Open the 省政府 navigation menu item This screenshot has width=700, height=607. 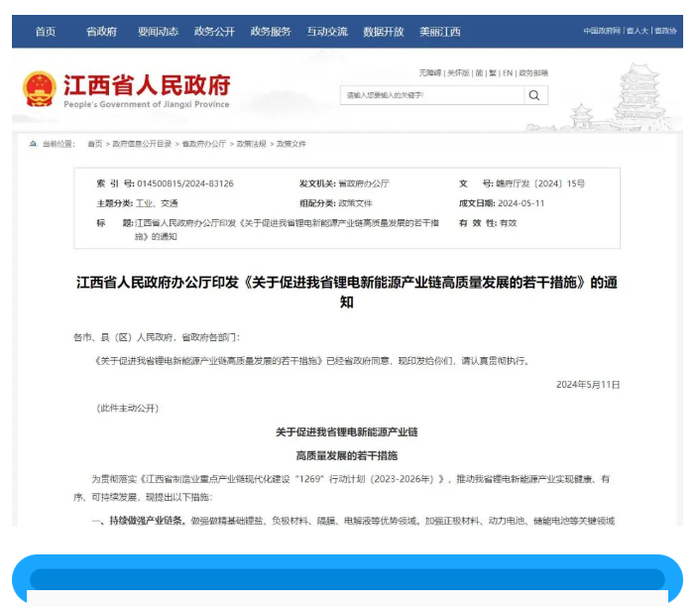click(101, 32)
